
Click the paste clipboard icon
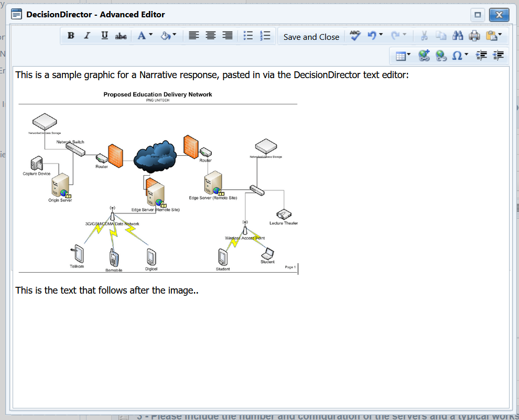[x=491, y=36]
